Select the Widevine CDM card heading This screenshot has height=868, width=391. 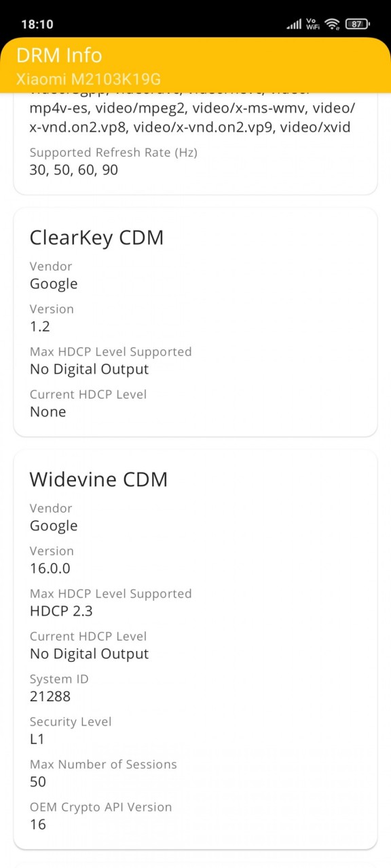coord(98,479)
